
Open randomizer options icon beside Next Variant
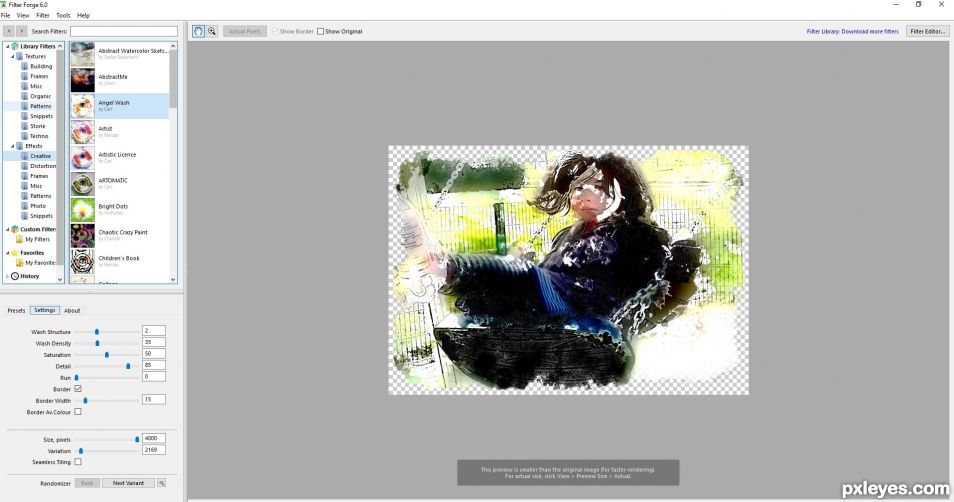161,483
